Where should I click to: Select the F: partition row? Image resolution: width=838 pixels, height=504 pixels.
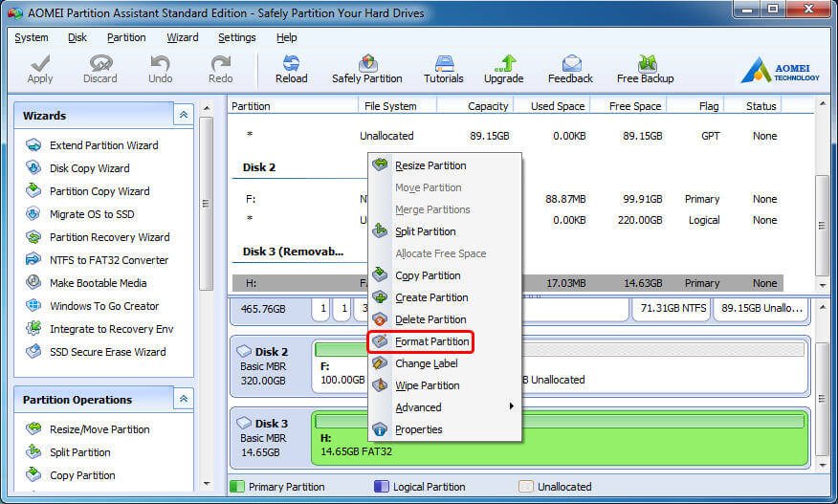[x=508, y=199]
